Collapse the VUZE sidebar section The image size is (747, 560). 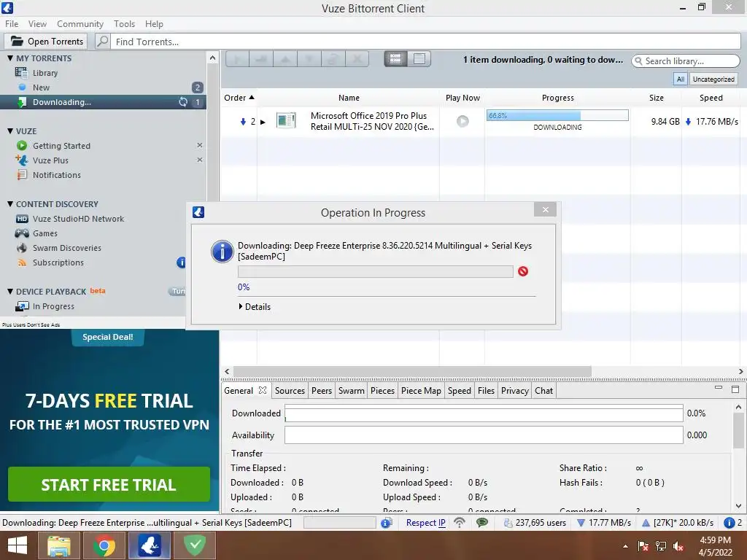click(x=10, y=131)
